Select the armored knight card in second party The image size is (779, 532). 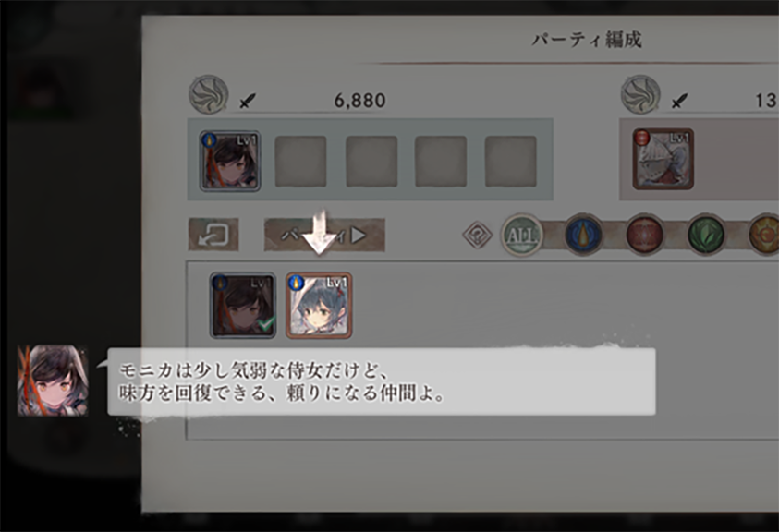click(663, 159)
